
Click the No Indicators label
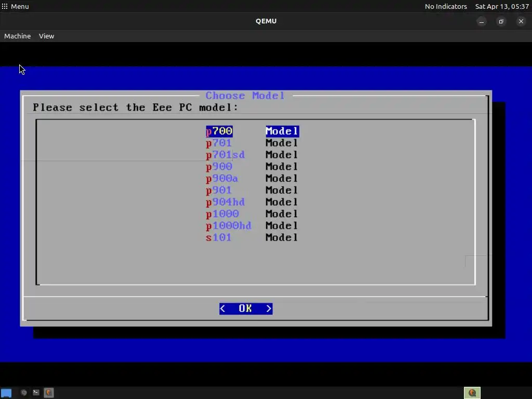click(446, 6)
